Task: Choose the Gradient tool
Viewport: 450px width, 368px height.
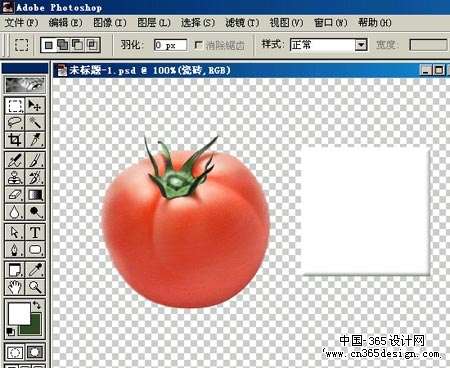Action: pos(35,194)
